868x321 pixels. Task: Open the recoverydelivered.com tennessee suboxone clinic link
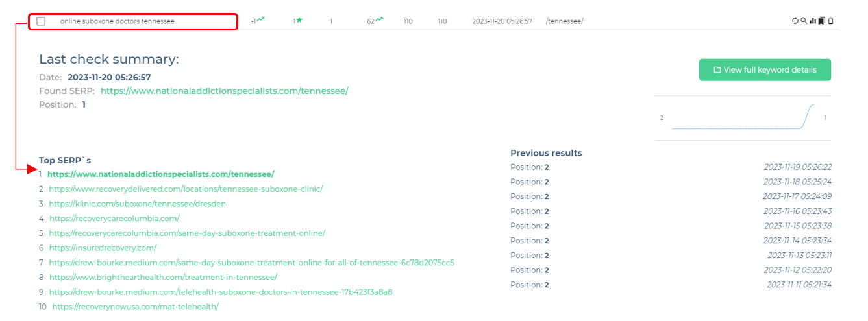[186, 189]
